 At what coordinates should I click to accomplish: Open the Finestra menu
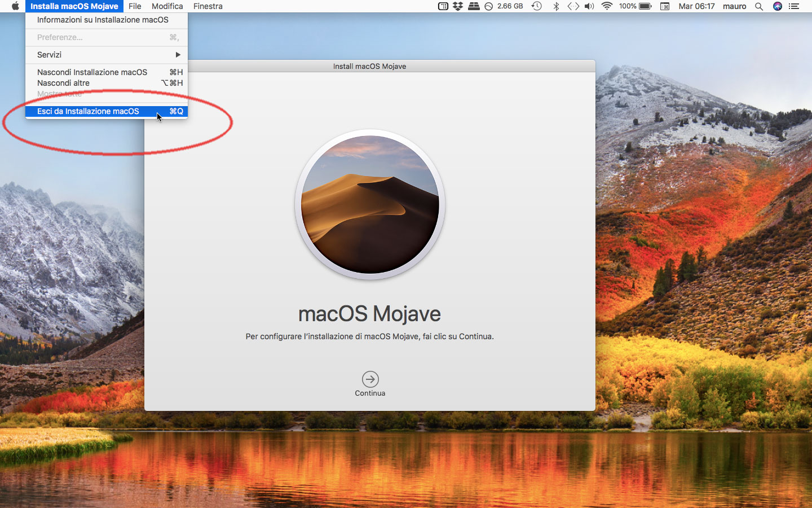tap(208, 6)
